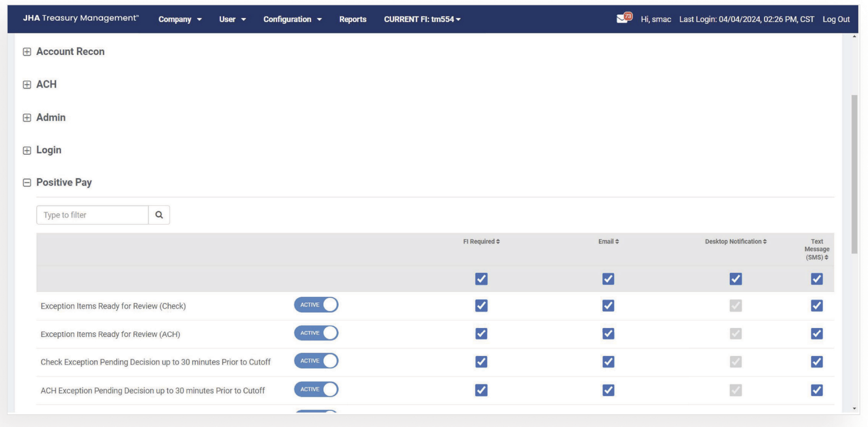Open the Reports page
This screenshot has width=868, height=427.
coord(352,19)
